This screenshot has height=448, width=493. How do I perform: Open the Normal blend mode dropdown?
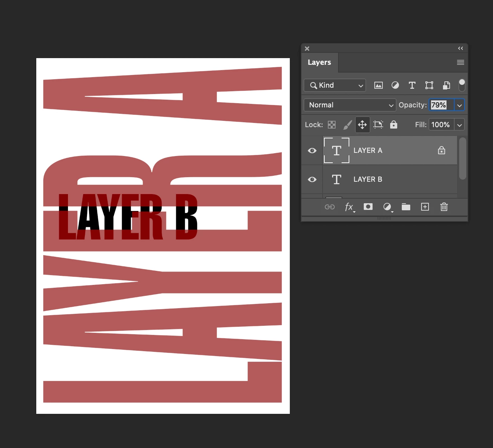(x=350, y=105)
